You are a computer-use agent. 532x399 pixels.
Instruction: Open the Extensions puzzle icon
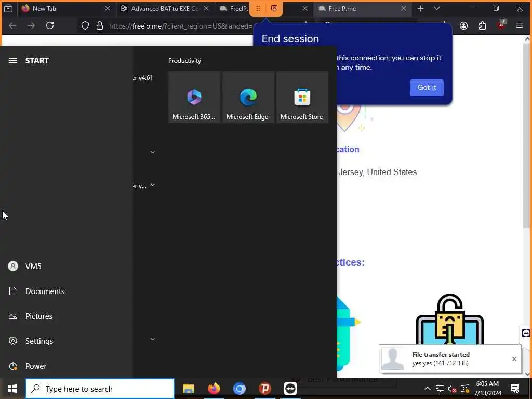pyautogui.click(x=482, y=26)
